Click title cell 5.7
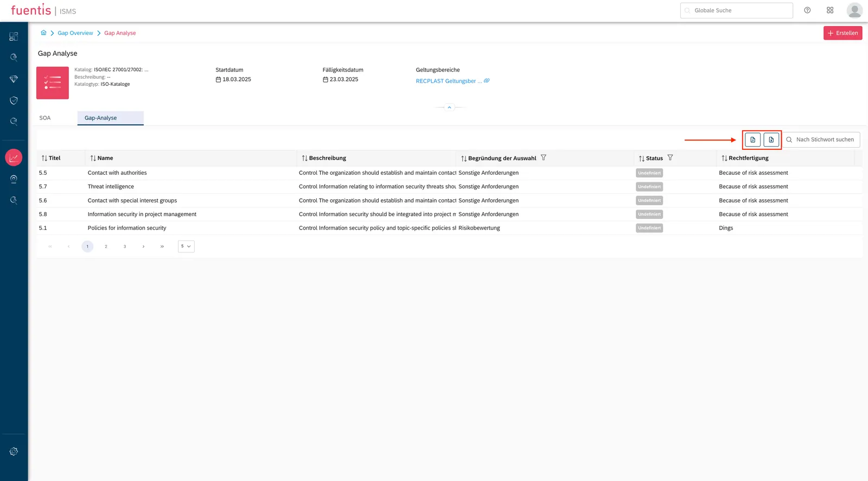The height and width of the screenshot is (481, 868). 43,187
